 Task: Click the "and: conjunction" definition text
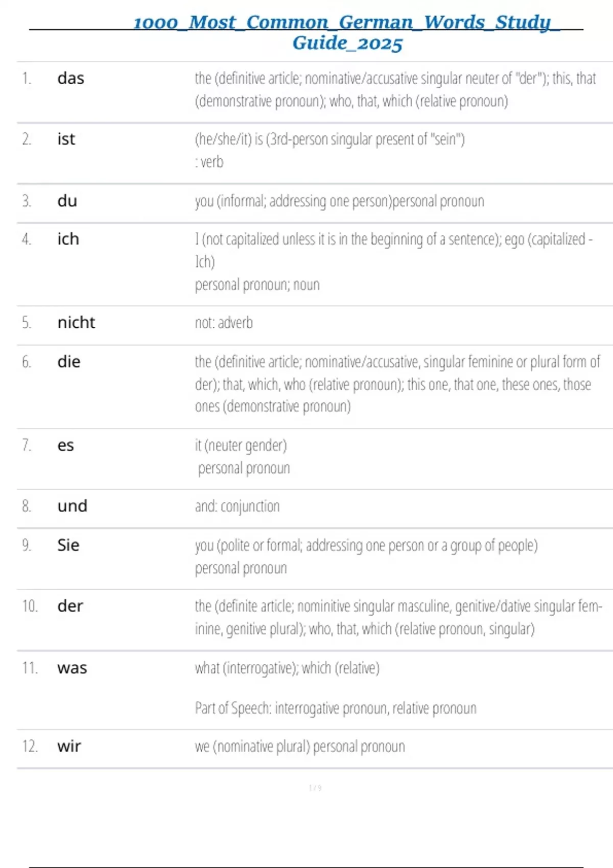[x=237, y=506]
